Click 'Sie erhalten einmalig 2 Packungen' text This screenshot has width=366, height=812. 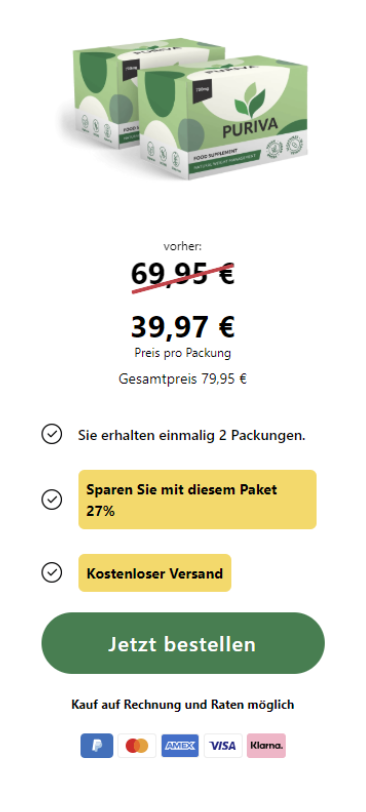click(192, 436)
